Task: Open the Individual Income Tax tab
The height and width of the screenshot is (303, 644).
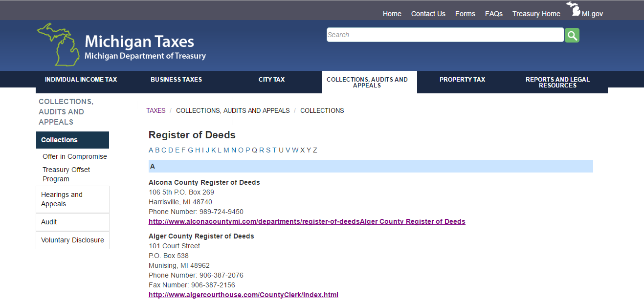Action: click(80, 79)
